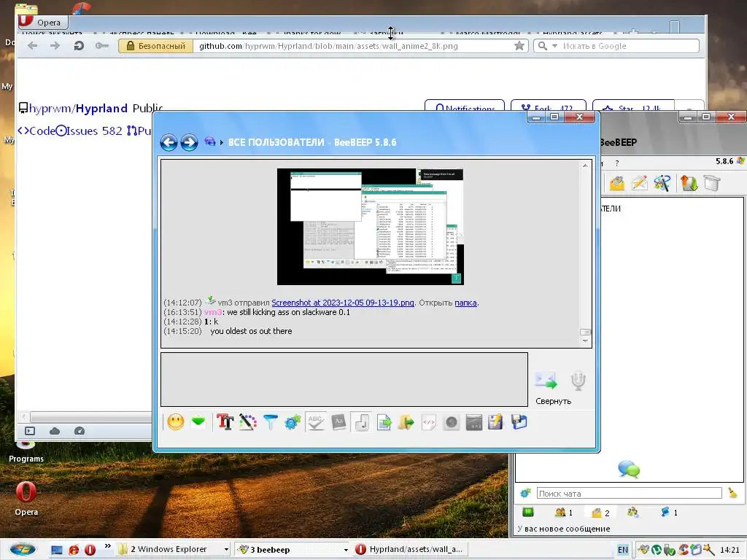Toggle ABC spell checking button
The image size is (747, 560).
[x=316, y=422]
